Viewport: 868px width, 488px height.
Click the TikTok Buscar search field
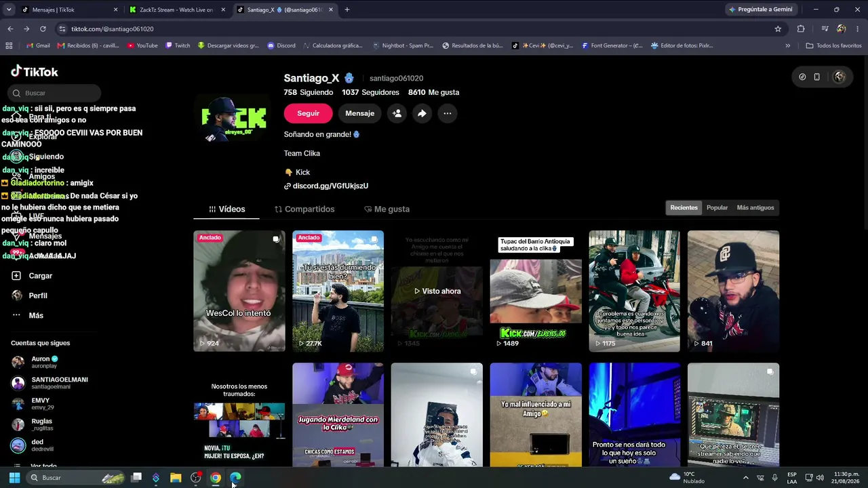(x=54, y=93)
